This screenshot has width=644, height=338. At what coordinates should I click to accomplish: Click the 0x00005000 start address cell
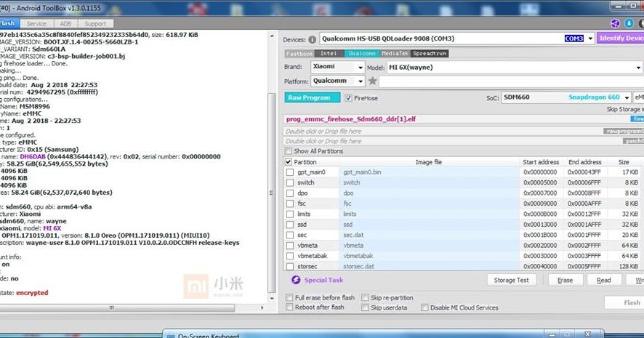(541, 182)
